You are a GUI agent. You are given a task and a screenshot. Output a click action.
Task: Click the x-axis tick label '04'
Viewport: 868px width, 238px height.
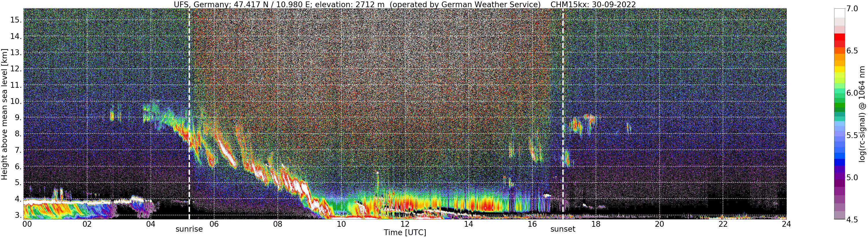click(151, 224)
